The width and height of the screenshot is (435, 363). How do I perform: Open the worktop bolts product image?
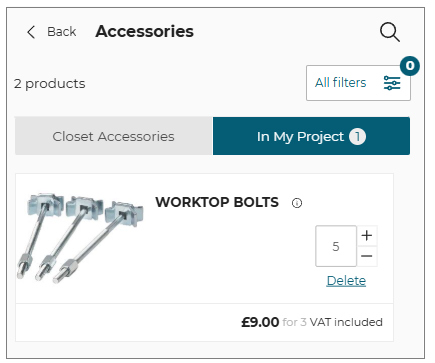(x=80, y=238)
